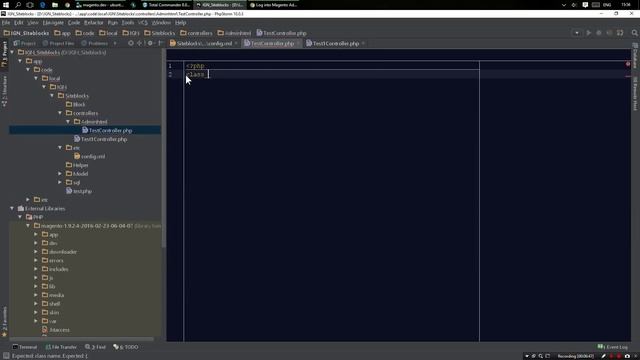Select TestController.php in project tree
This screenshot has height=360, width=640.
(107, 131)
